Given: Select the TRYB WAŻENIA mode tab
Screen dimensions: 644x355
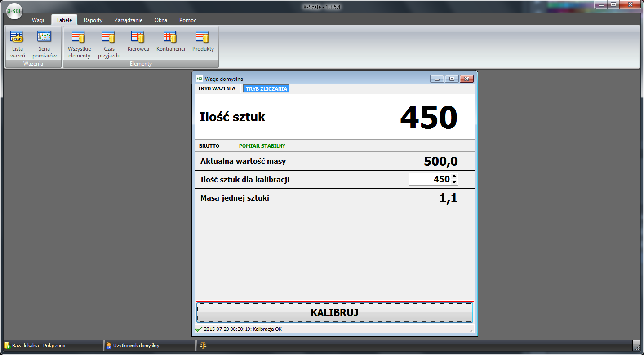Looking at the screenshot, I should click(x=217, y=89).
